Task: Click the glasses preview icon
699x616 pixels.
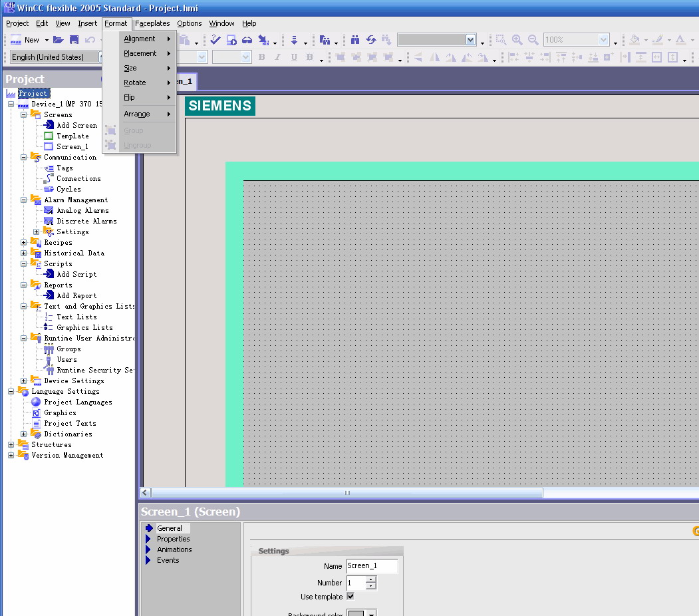Action: 247,40
